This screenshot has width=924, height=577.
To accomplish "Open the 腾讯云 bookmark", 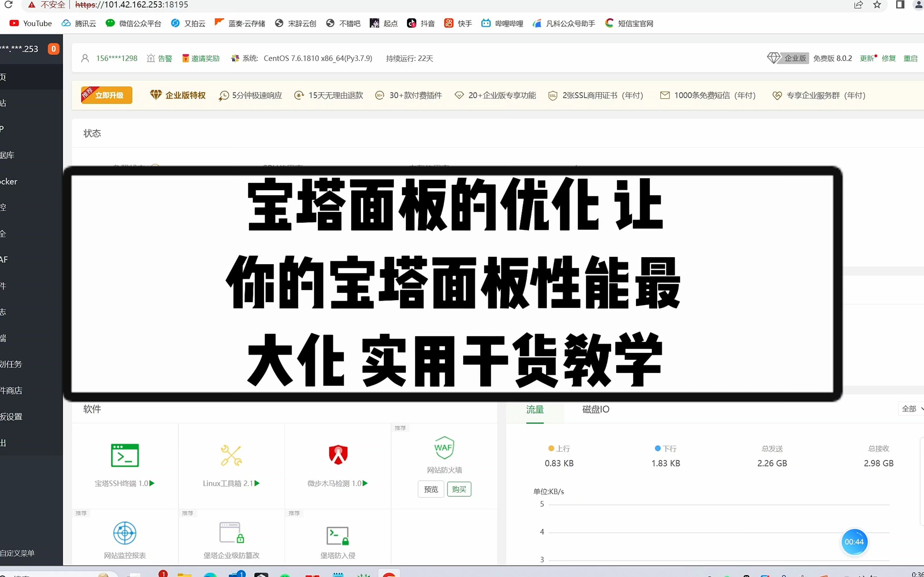I will tap(79, 23).
